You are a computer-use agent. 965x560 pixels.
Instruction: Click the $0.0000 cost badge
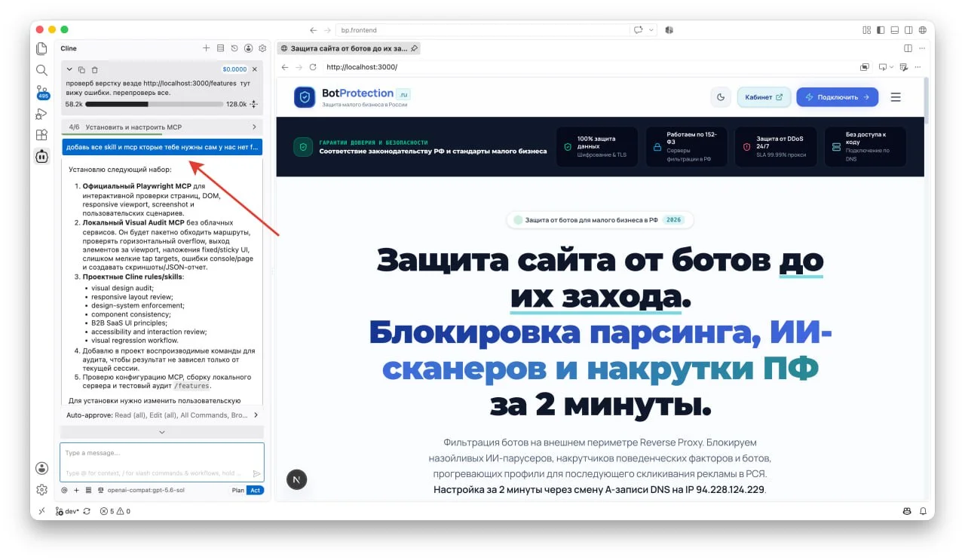[234, 69]
